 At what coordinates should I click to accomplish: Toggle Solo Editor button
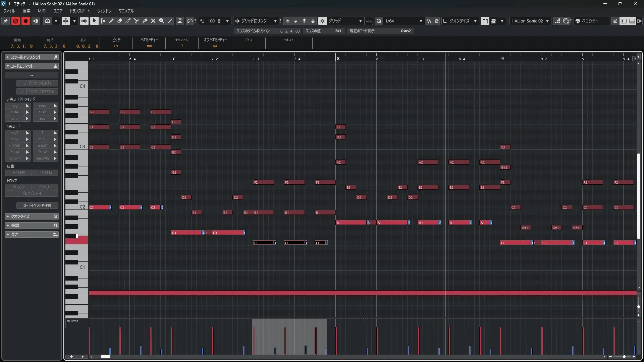tap(15, 21)
